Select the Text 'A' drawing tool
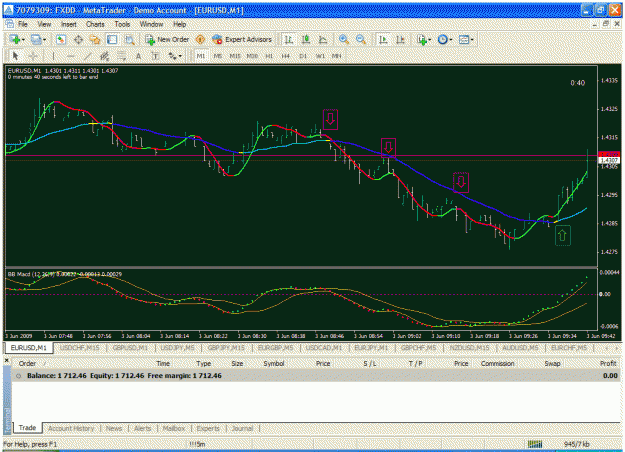 138,56
